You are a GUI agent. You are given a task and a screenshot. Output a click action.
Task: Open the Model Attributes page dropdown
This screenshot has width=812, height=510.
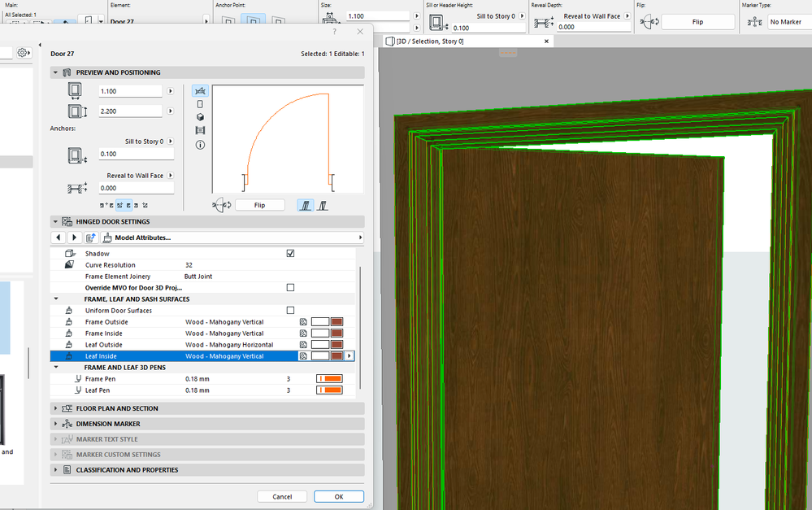[232, 238]
